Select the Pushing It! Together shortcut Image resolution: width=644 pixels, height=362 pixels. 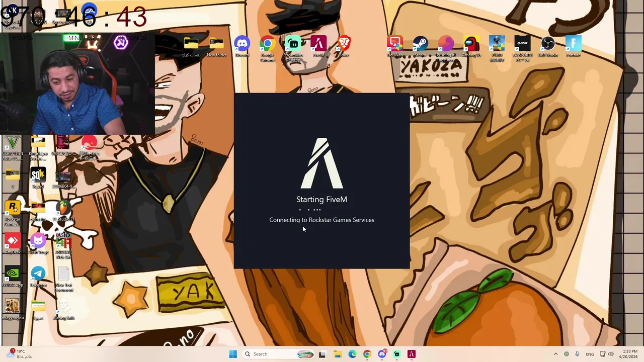[x=446, y=49]
